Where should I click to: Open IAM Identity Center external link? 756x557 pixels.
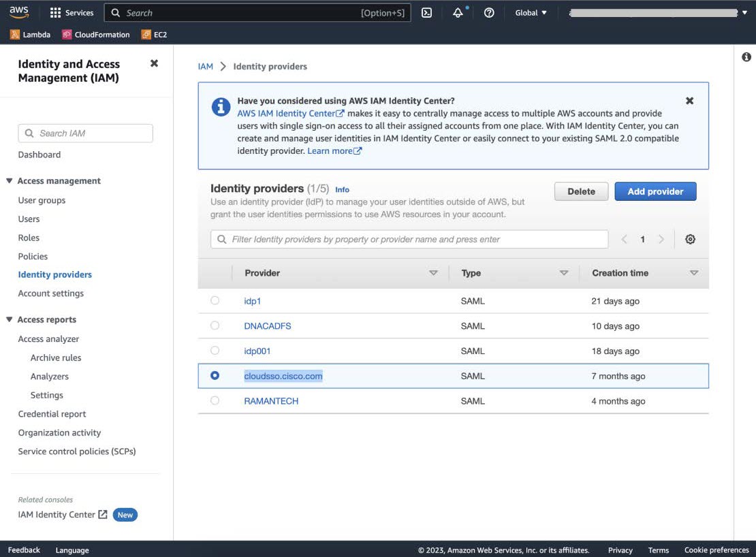click(x=63, y=515)
